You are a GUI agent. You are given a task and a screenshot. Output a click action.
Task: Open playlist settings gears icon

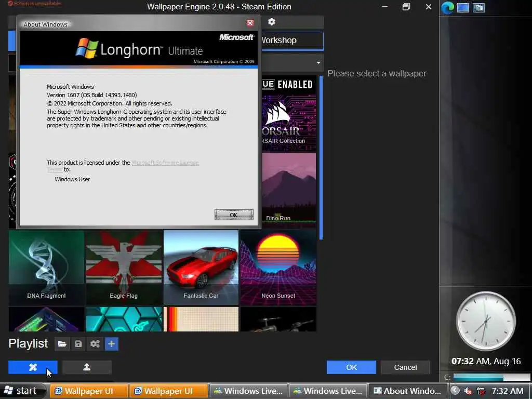(95, 344)
